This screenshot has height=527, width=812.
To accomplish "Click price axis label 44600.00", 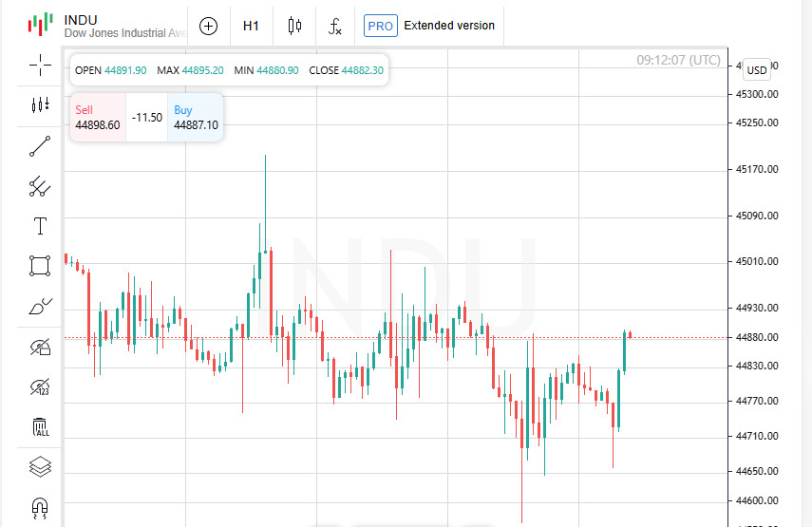I will (x=757, y=500).
